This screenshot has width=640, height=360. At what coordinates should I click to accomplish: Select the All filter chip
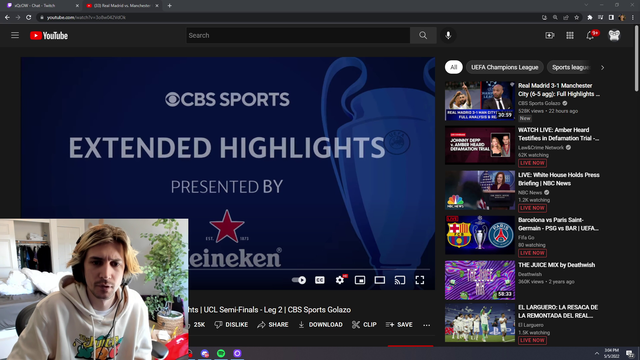(453, 67)
